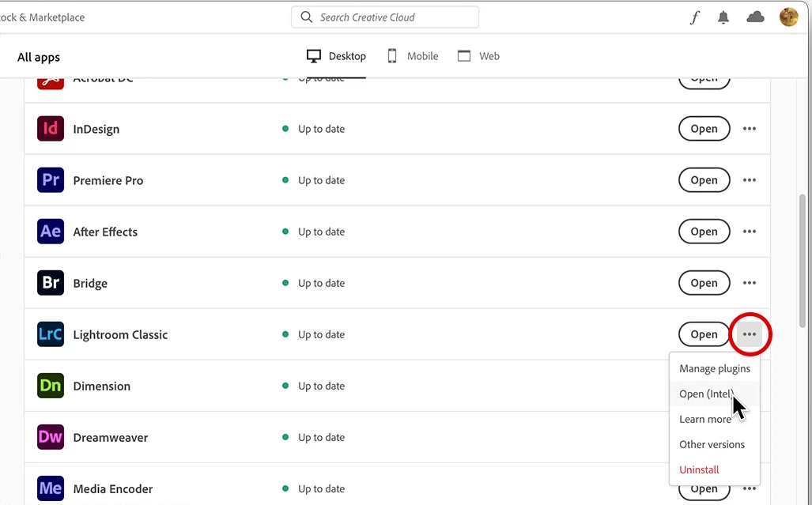Switch to the Desktop tab
The image size is (812, 505).
tap(336, 56)
